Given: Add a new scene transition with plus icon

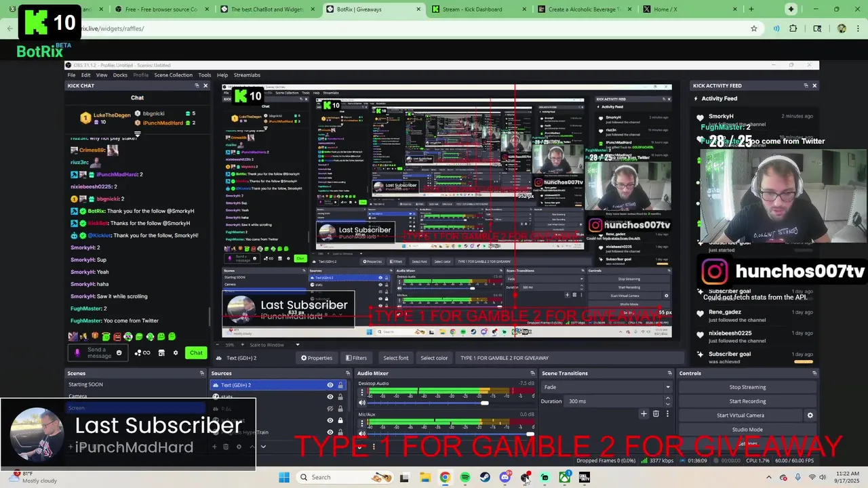Looking at the screenshot, I should click(644, 413).
